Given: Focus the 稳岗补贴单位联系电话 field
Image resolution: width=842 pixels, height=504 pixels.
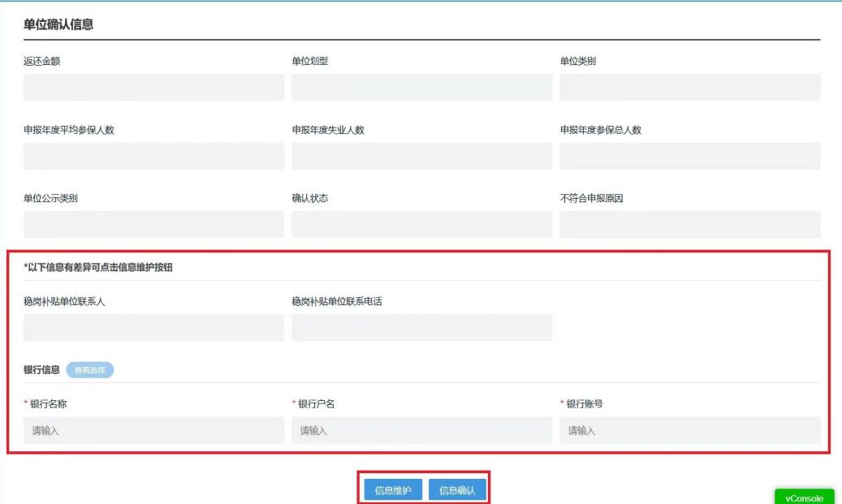Looking at the screenshot, I should (x=421, y=328).
